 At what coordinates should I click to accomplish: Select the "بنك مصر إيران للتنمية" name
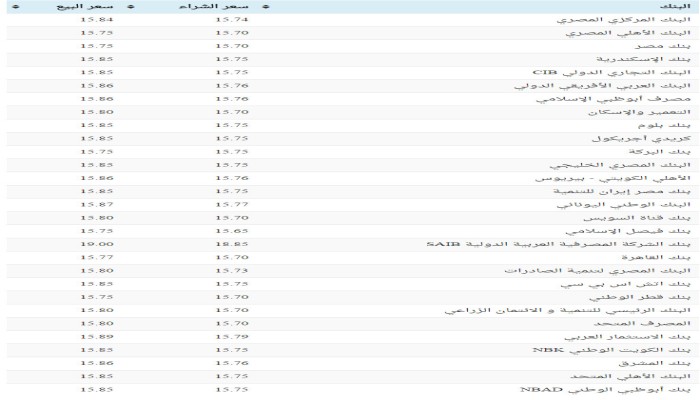point(622,192)
